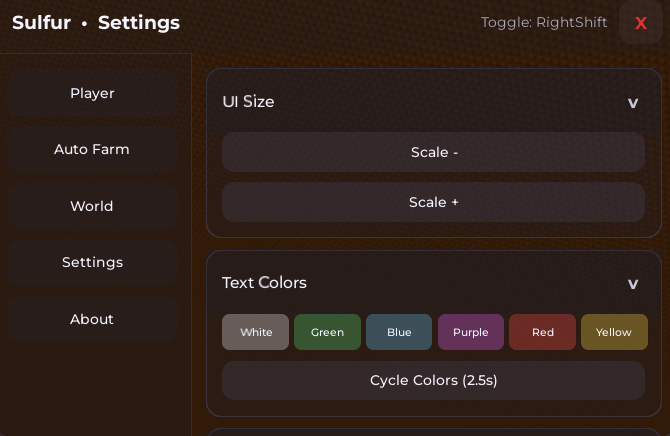Click the Text Colors section heading
Image resolution: width=670 pixels, height=436 pixels.
[264, 283]
